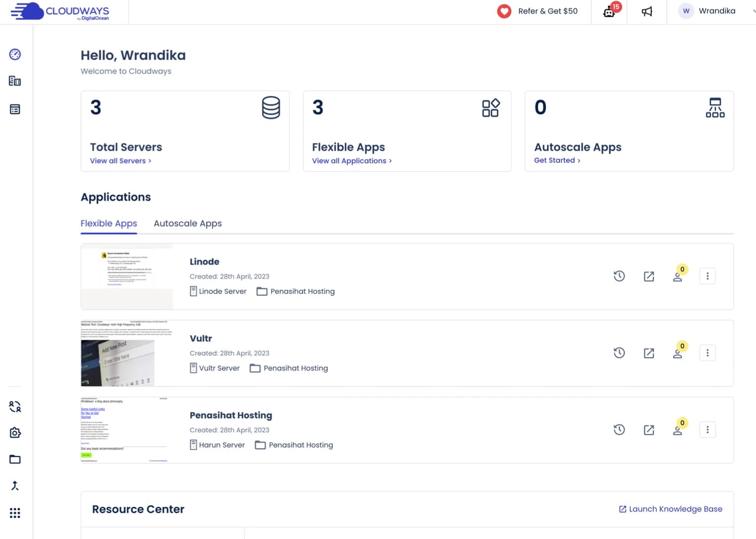This screenshot has width=756, height=539.
Task: View backup history for the Linode app
Action: coord(619,276)
